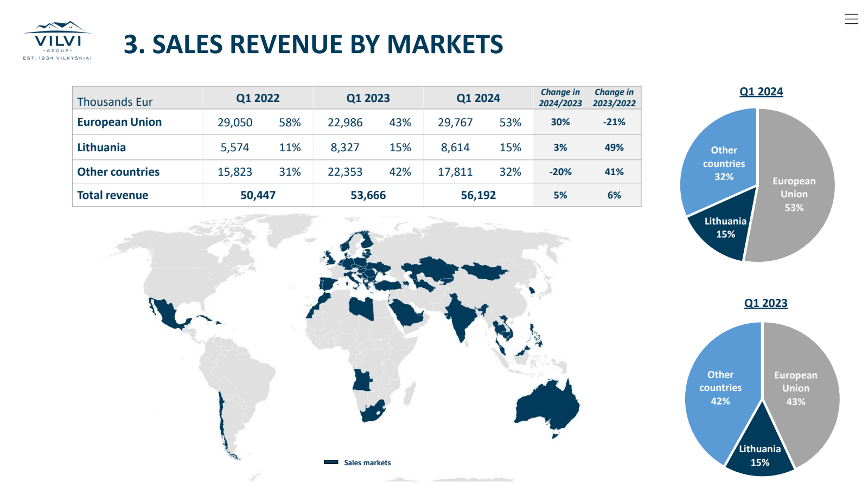
Task: Click Angola on the world map
Action: (x=361, y=380)
